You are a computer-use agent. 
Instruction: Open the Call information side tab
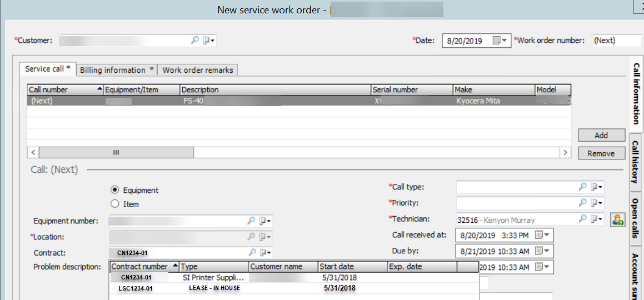636,93
